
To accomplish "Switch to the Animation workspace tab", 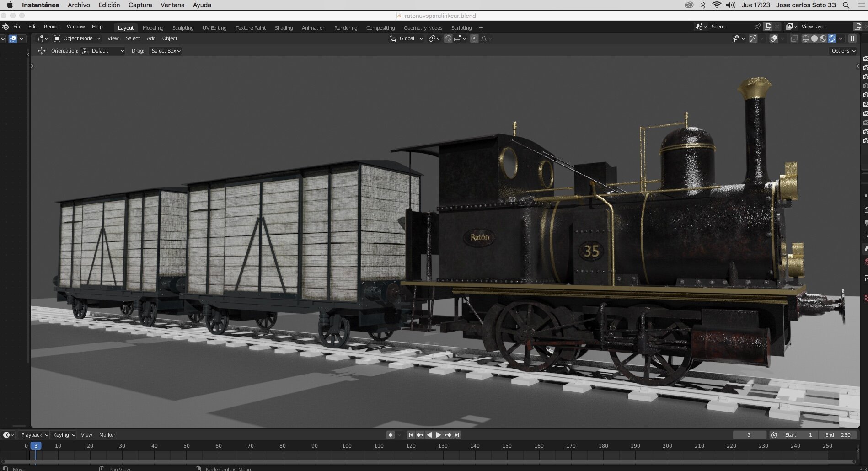I will click(313, 28).
